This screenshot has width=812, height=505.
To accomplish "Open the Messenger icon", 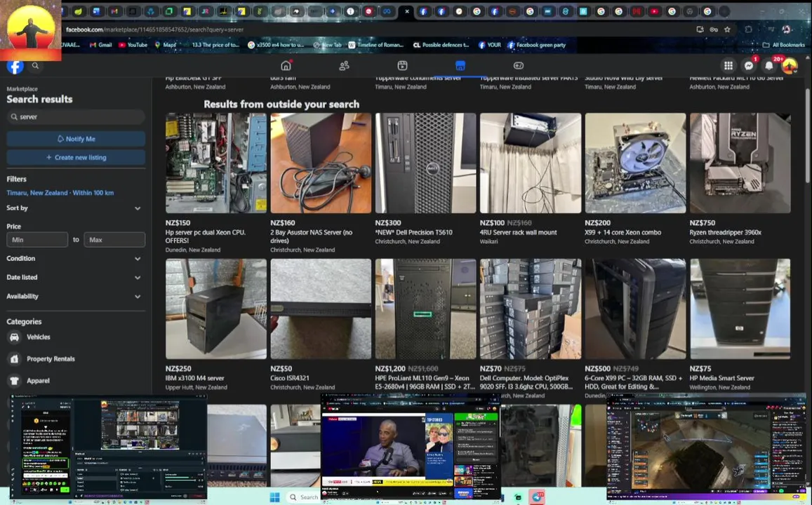I will click(x=749, y=66).
